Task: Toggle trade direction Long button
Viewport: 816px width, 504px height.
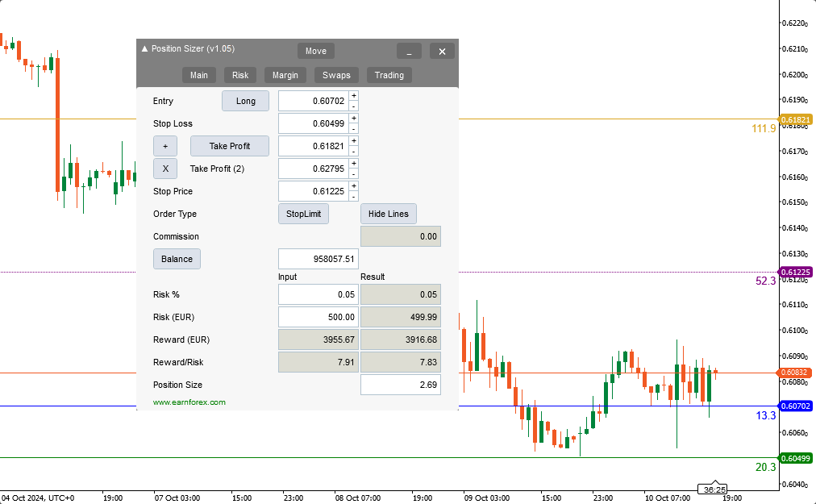Action: [245, 101]
